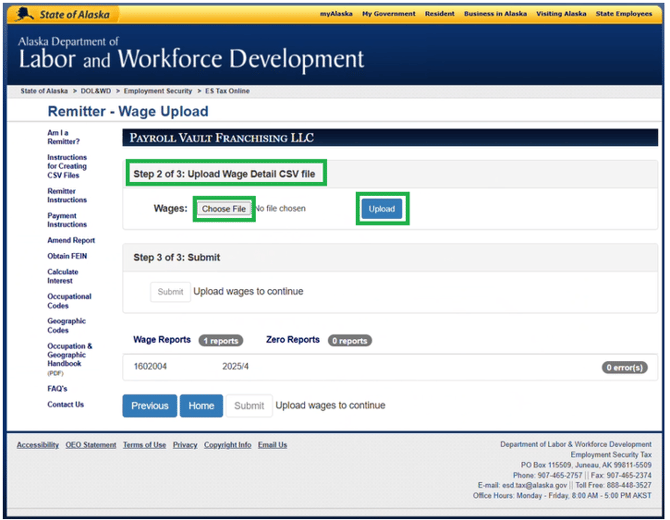Image resolution: width=670 pixels, height=520 pixels.
Task: Open the Contact Us sidebar link
Action: tap(65, 404)
